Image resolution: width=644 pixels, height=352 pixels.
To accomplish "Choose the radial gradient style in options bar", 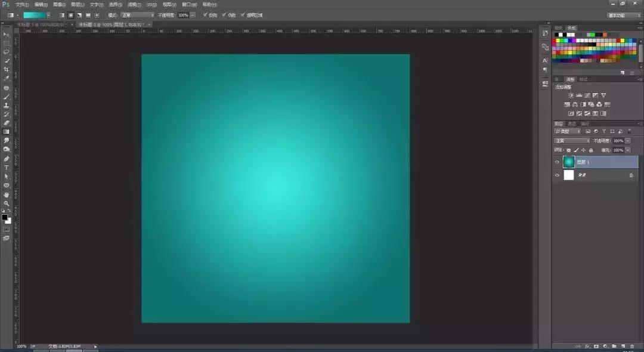I will (71, 15).
